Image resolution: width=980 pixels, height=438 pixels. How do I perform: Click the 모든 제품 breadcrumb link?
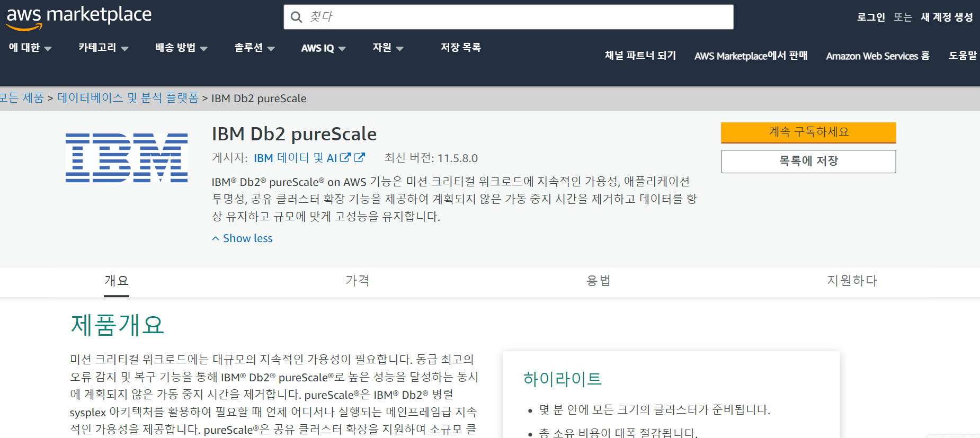[22, 98]
